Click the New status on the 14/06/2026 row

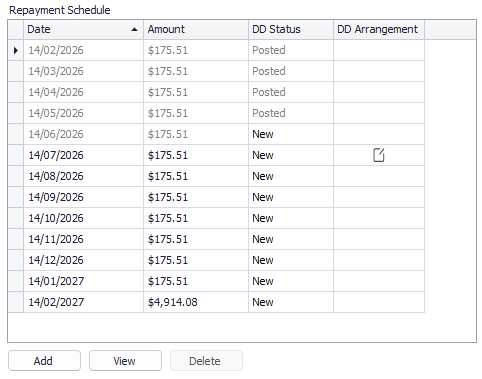coord(291,134)
